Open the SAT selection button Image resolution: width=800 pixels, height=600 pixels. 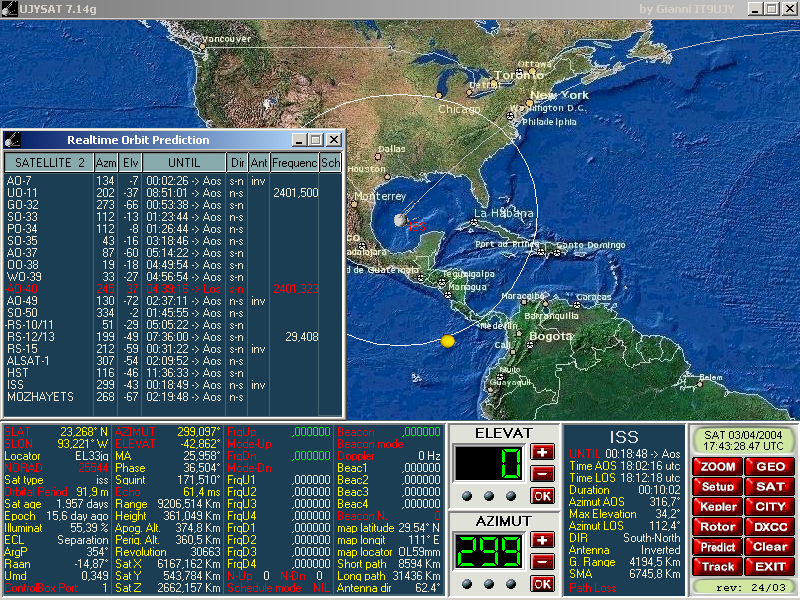769,487
